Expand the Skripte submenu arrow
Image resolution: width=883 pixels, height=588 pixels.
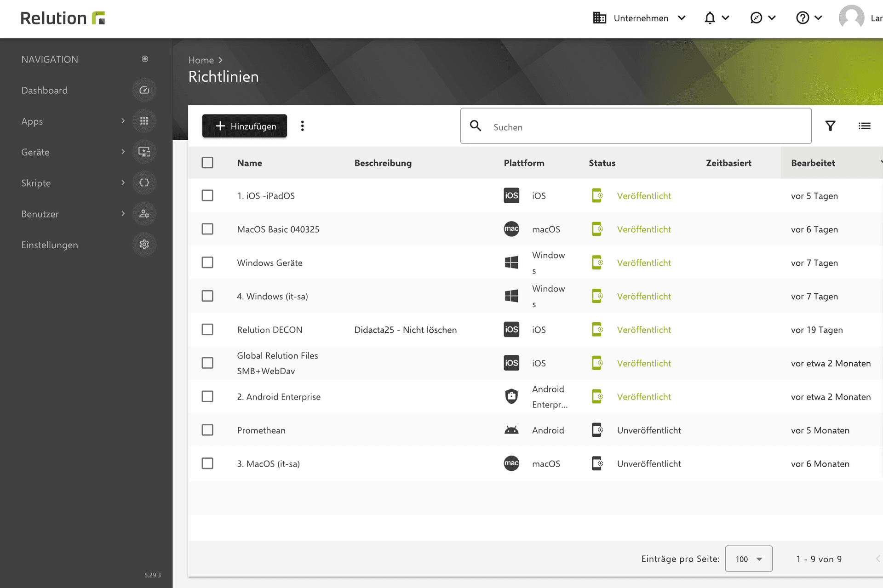pyautogui.click(x=123, y=183)
